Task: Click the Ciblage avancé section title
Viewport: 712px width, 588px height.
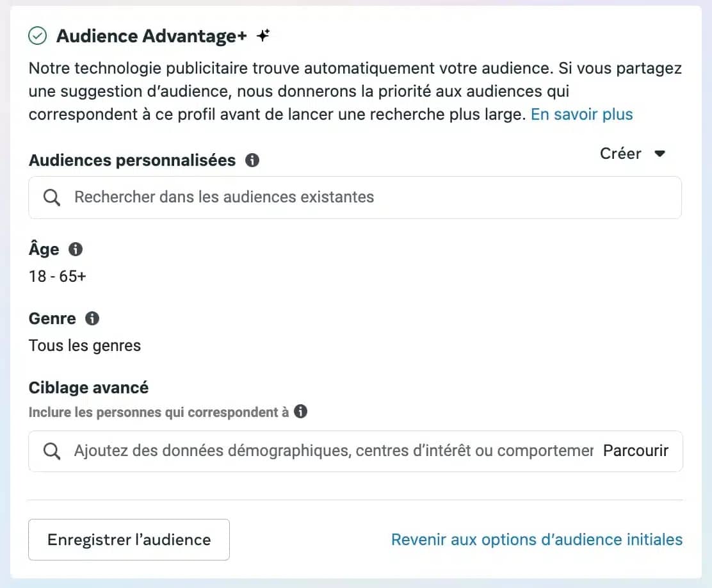Action: 88,388
